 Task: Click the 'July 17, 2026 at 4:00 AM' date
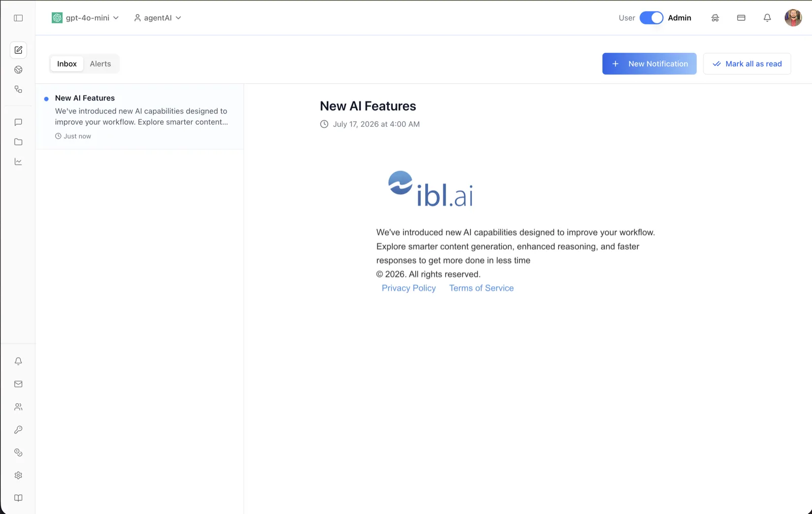[x=376, y=124]
